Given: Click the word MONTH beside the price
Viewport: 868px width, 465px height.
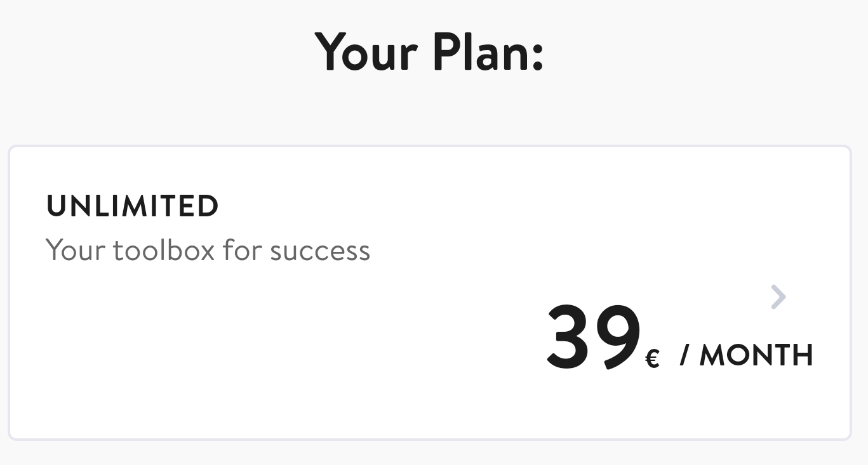Looking at the screenshot, I should pyautogui.click(x=756, y=355).
